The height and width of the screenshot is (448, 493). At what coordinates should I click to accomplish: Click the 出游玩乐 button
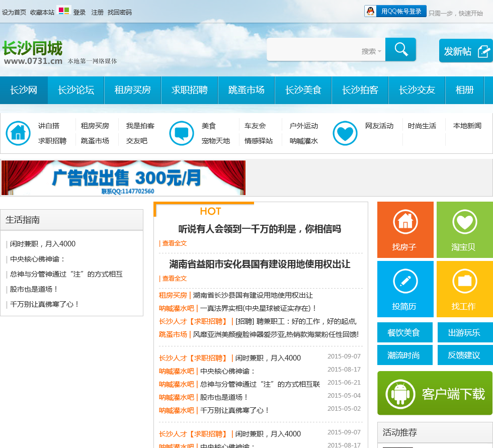[465, 332]
